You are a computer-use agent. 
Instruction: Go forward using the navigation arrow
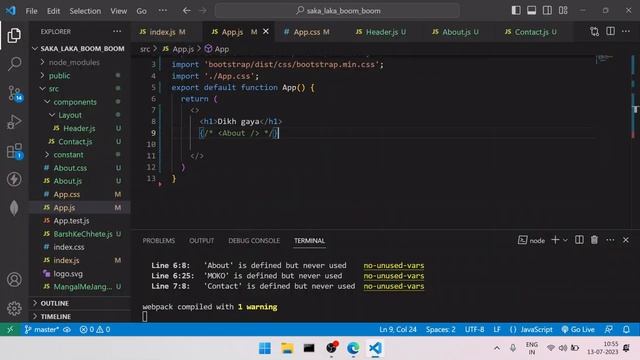pos(203,11)
